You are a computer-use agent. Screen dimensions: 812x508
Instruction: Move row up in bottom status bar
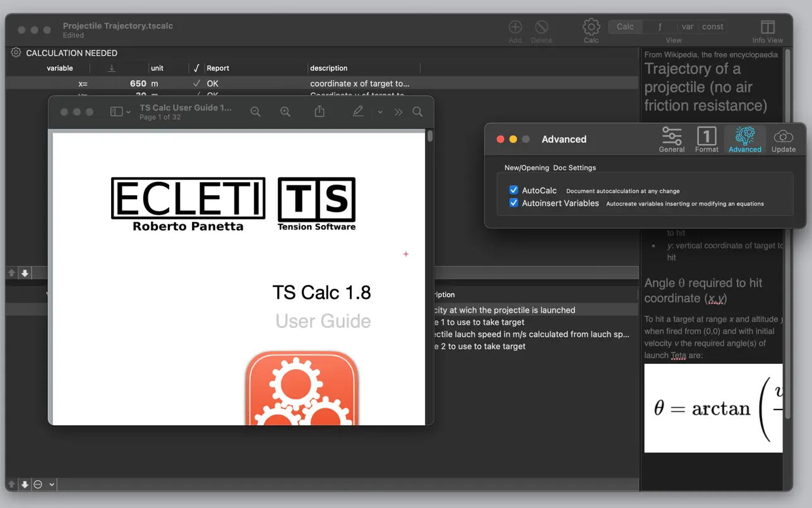click(11, 485)
